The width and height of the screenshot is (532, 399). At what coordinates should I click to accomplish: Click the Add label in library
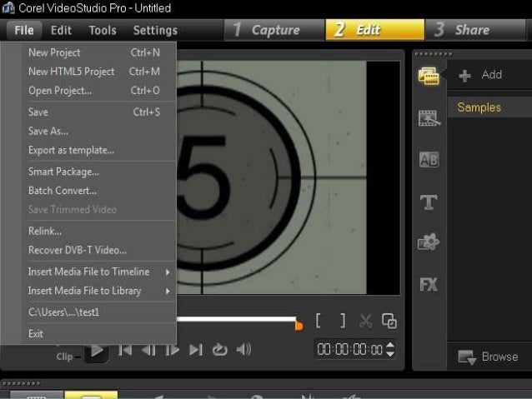(492, 75)
